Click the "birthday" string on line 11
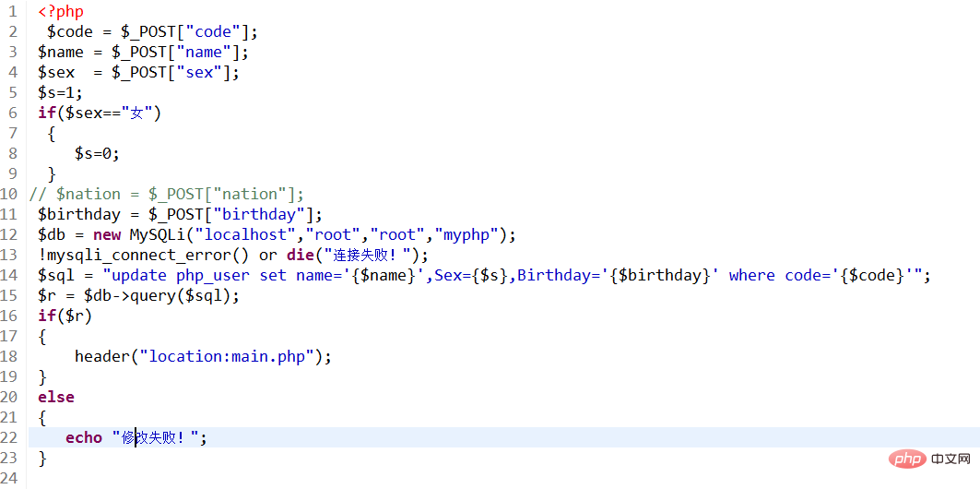 (259, 214)
